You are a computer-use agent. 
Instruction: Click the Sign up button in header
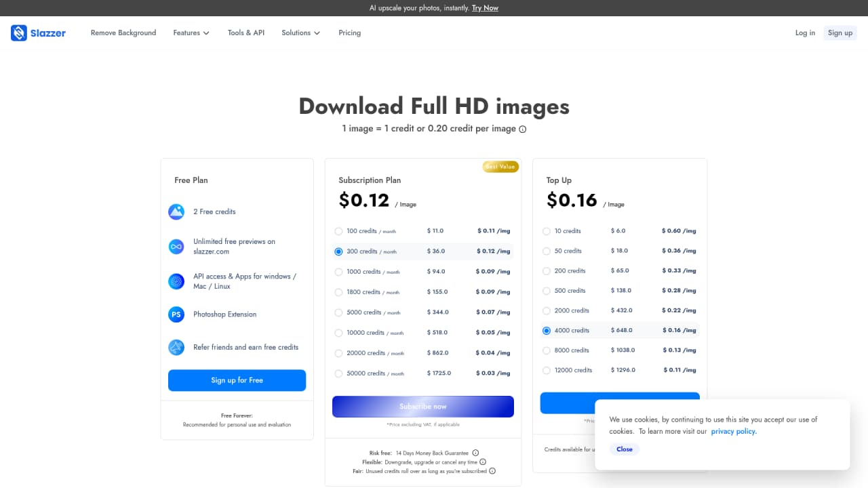(840, 33)
